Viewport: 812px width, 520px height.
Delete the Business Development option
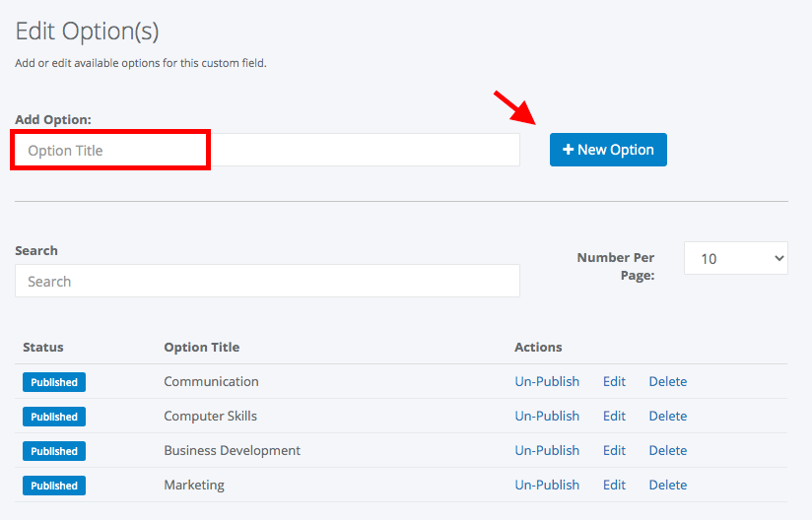click(668, 451)
